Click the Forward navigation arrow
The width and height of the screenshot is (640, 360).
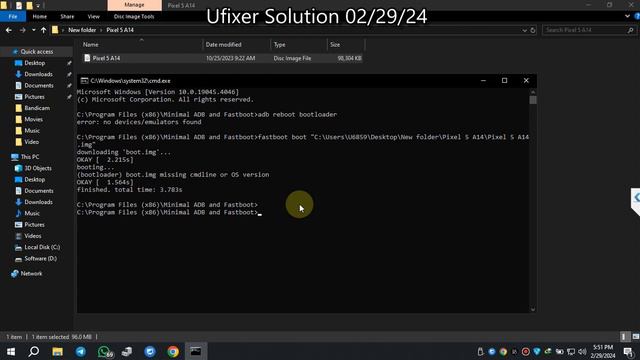[22, 30]
